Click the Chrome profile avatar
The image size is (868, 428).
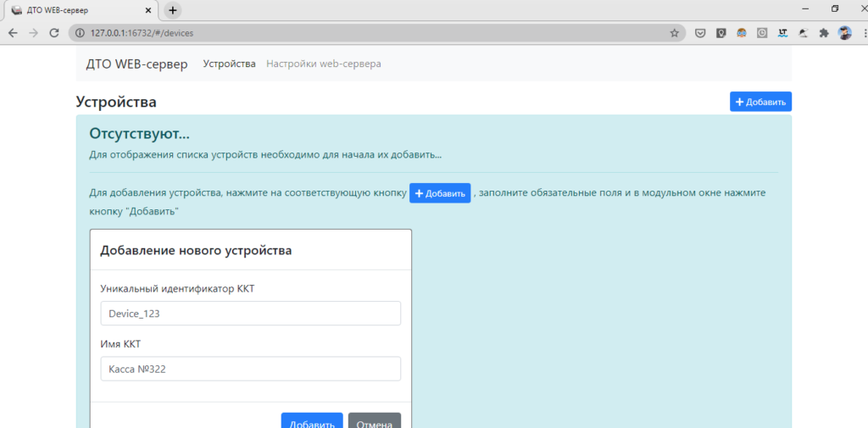(x=844, y=33)
